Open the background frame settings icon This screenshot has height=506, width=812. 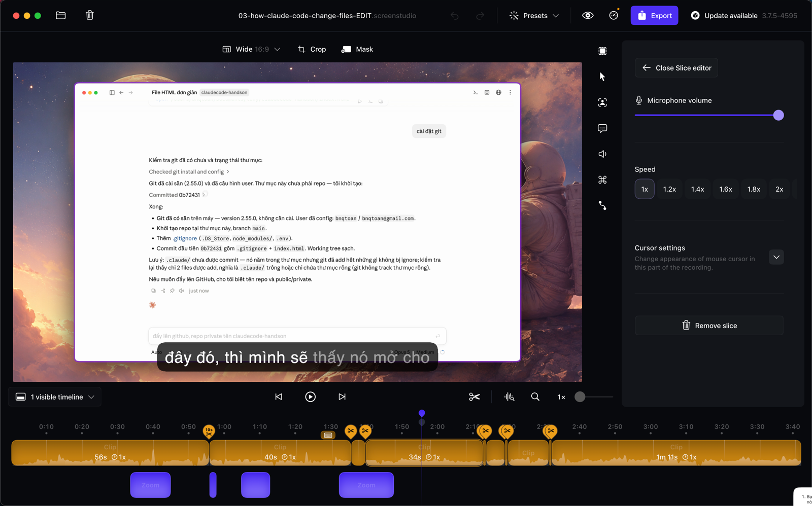602,51
